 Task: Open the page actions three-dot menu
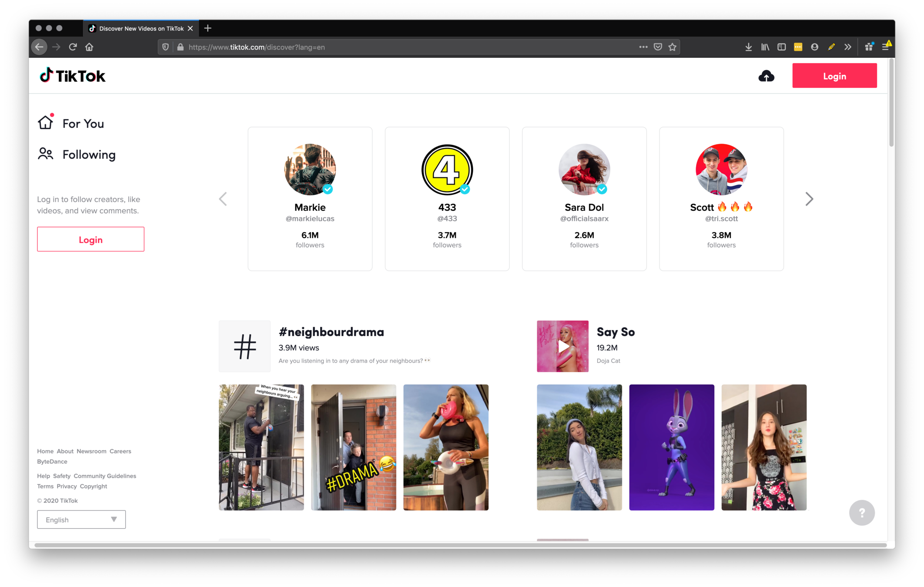tap(643, 47)
